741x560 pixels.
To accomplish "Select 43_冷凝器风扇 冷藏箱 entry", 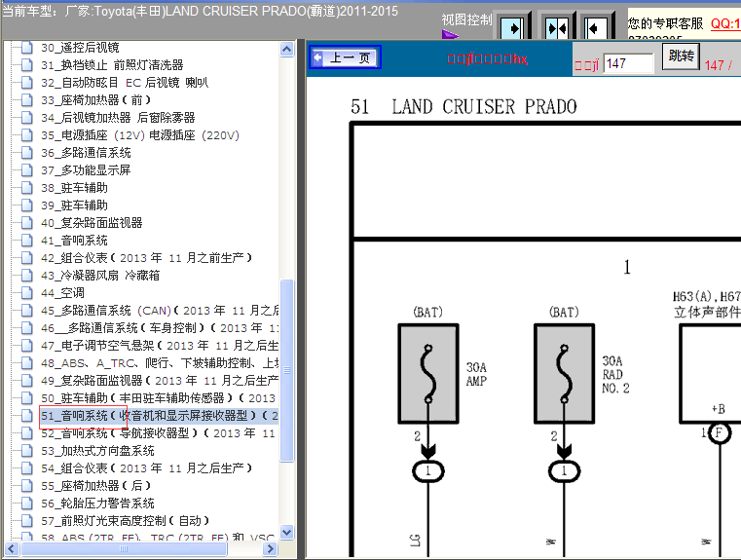I will (100, 275).
